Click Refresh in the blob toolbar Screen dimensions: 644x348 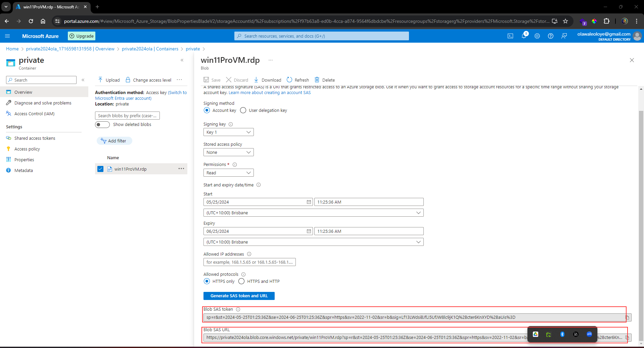pyautogui.click(x=298, y=80)
